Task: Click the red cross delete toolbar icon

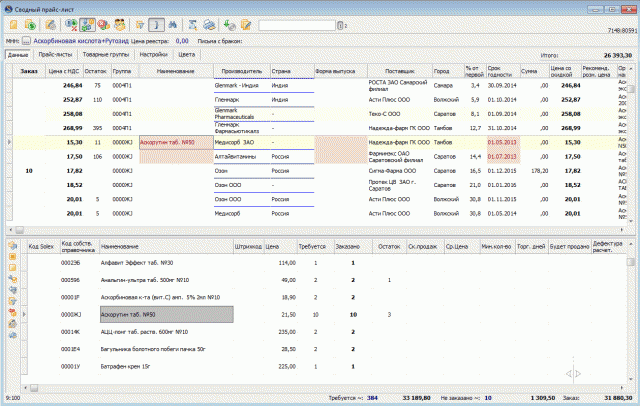Action: click(x=104, y=25)
